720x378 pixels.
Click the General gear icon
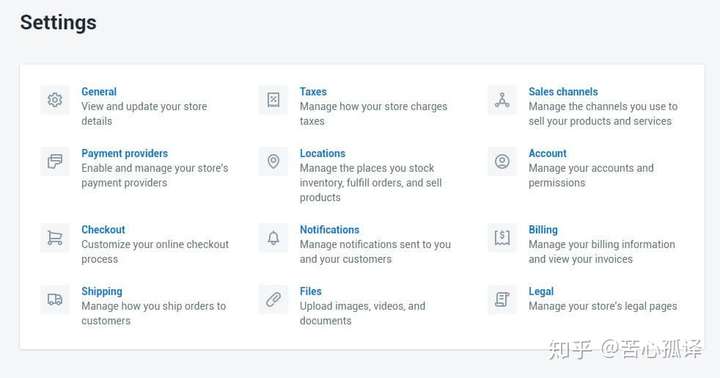(55, 100)
